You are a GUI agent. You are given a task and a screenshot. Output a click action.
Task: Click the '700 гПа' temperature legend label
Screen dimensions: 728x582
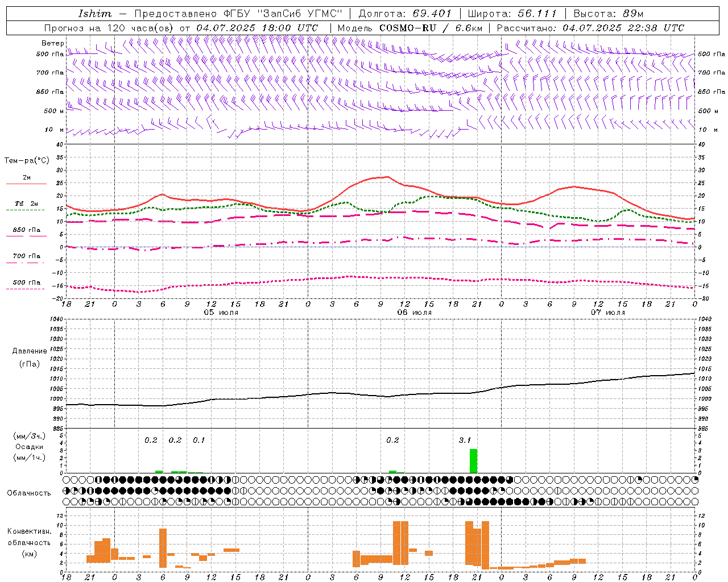pyautogui.click(x=27, y=256)
